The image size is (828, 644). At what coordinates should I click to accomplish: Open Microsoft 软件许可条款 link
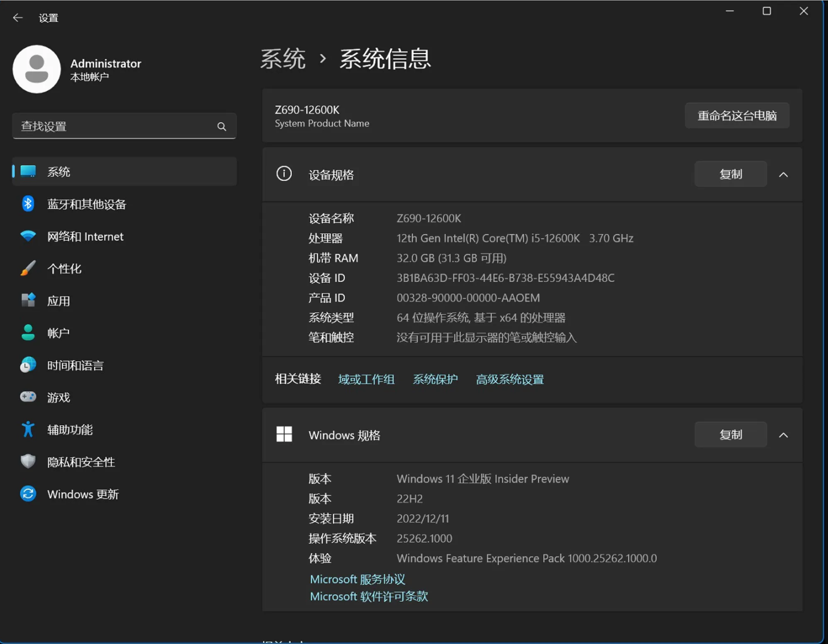pos(369,596)
